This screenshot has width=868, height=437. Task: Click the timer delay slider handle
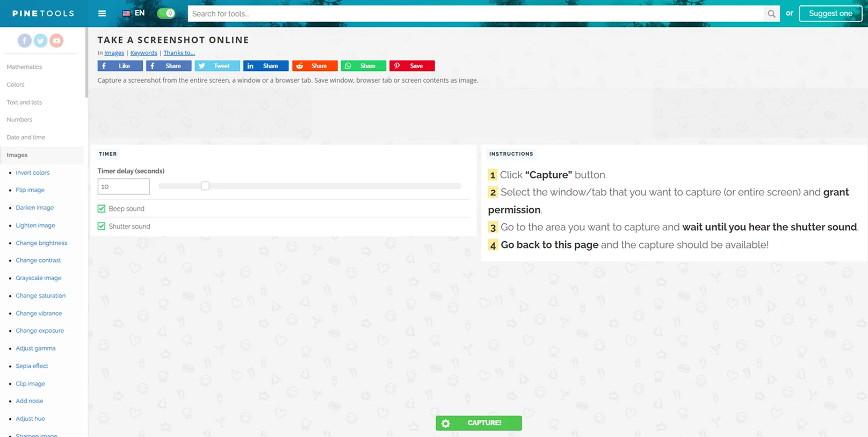[x=205, y=186]
